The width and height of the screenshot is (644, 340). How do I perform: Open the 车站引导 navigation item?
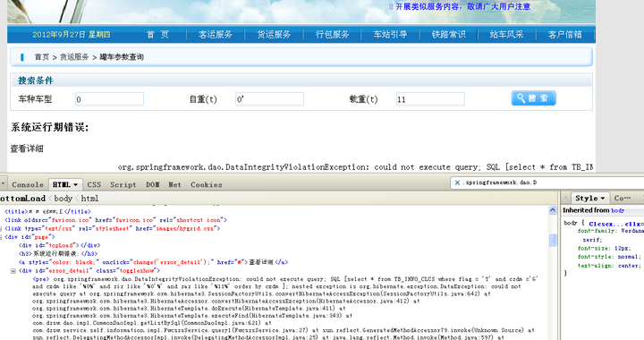390,35
